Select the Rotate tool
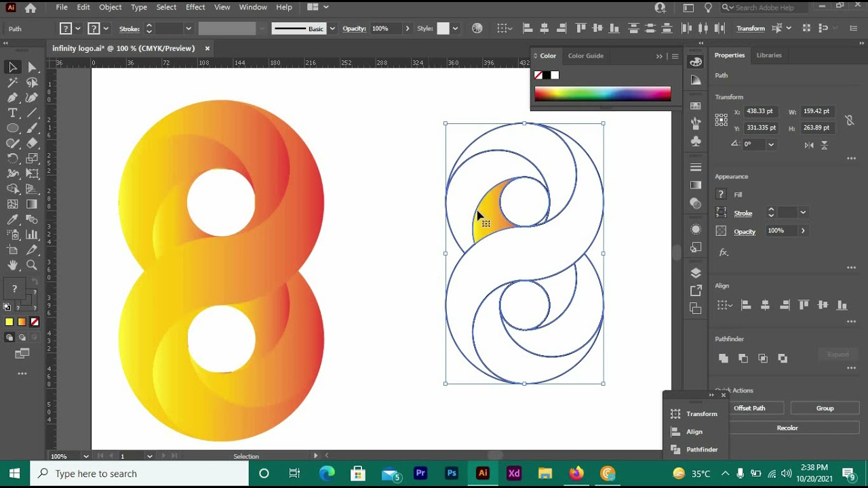Image resolution: width=868 pixels, height=488 pixels. (12, 159)
